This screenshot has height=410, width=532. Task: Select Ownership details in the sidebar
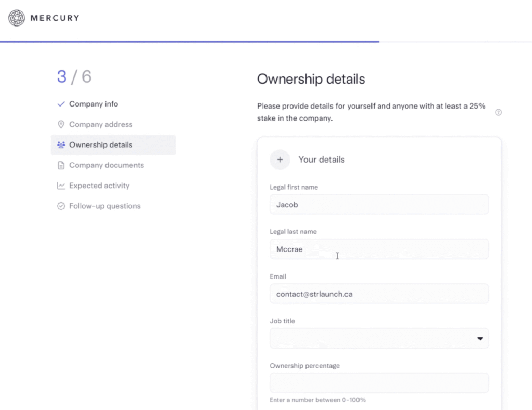pyautogui.click(x=101, y=145)
